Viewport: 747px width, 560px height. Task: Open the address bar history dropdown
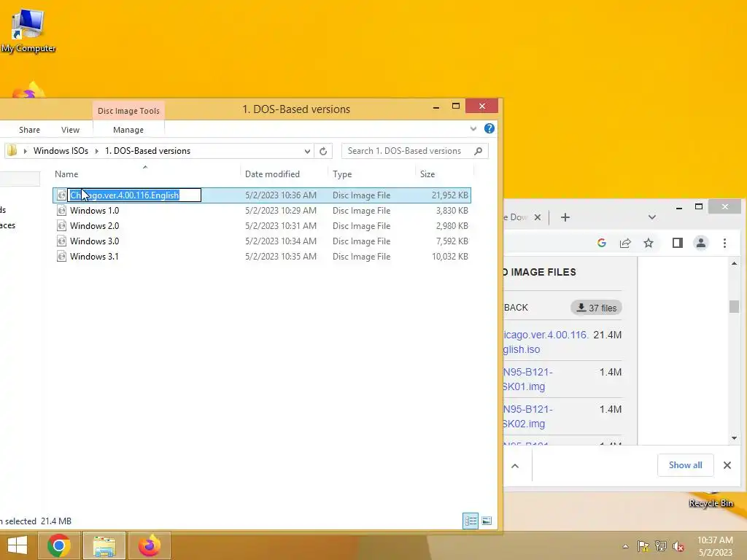307,151
